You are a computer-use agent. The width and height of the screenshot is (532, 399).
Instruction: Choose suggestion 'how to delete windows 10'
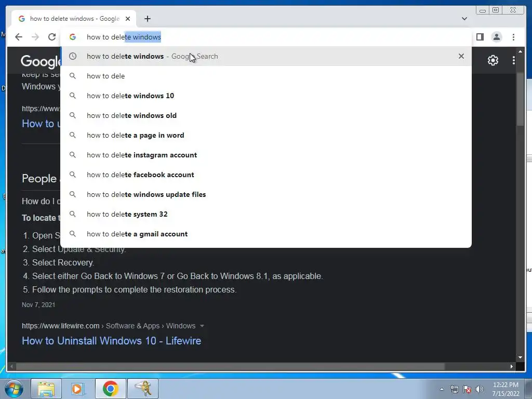pyautogui.click(x=266, y=96)
